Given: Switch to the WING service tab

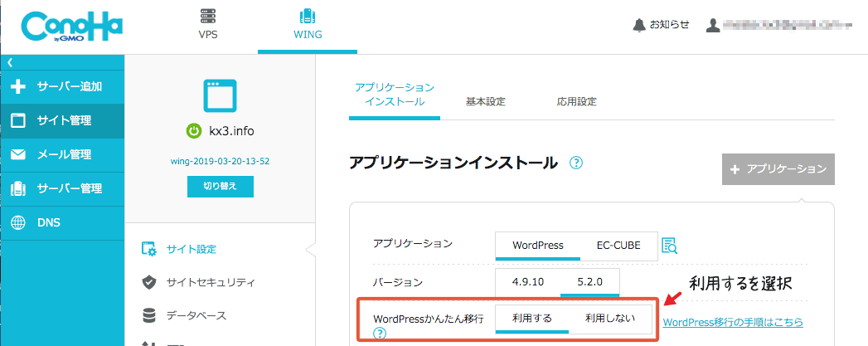Looking at the screenshot, I should coord(308,26).
